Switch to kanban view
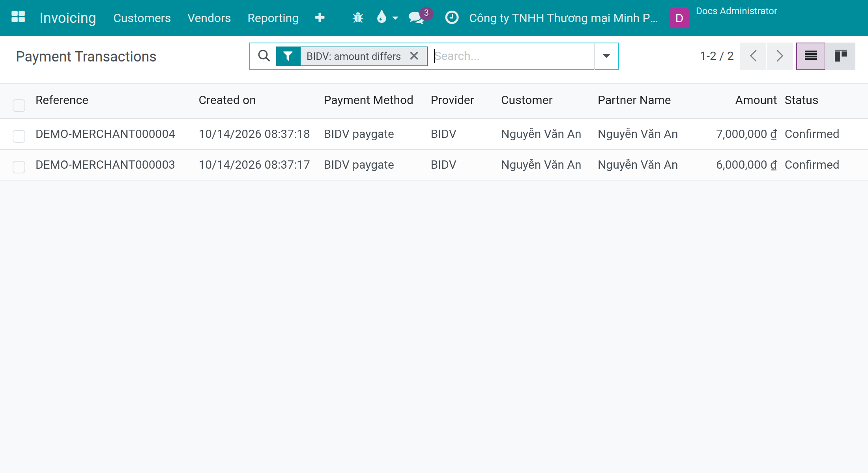868x473 pixels. (841, 56)
